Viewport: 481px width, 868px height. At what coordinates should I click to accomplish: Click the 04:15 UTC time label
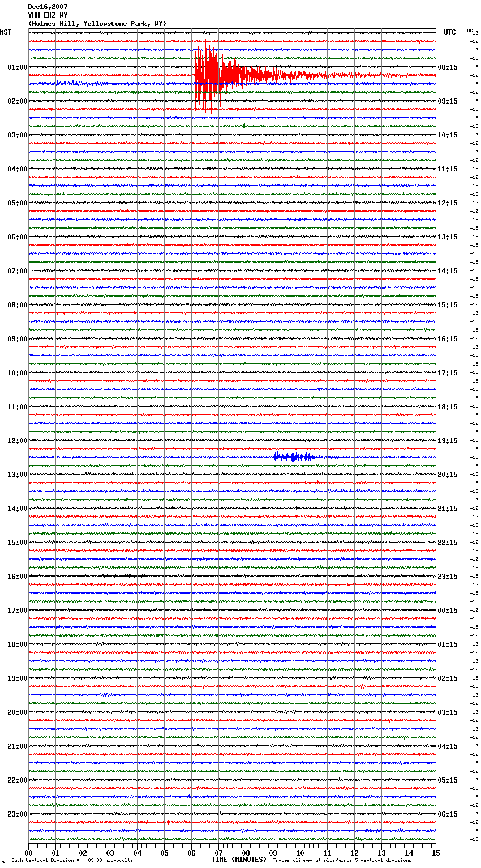(448, 746)
